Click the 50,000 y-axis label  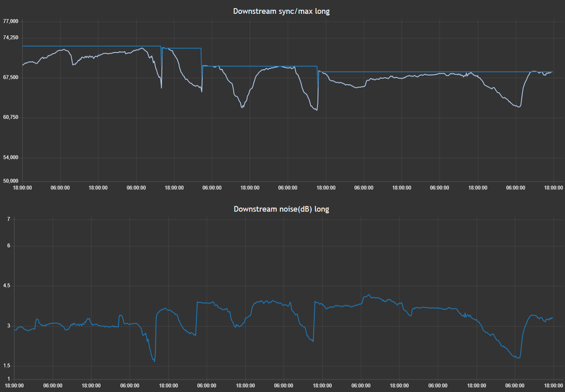(x=11, y=181)
